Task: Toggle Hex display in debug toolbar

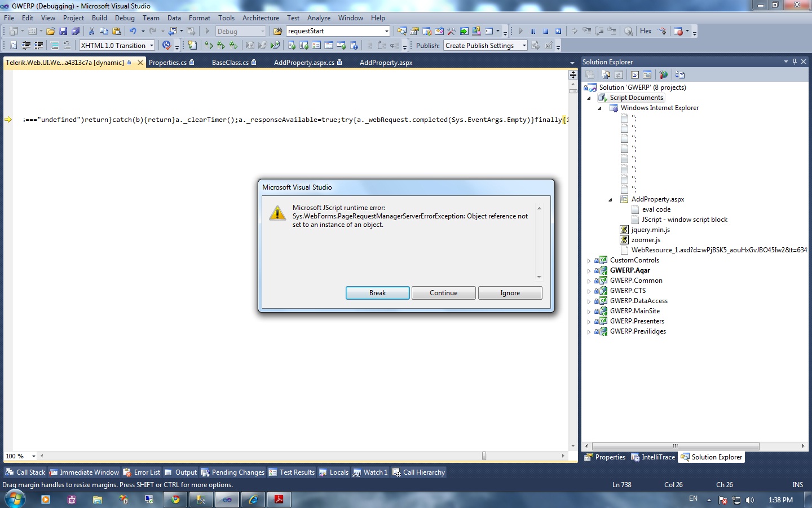Action: pos(646,32)
